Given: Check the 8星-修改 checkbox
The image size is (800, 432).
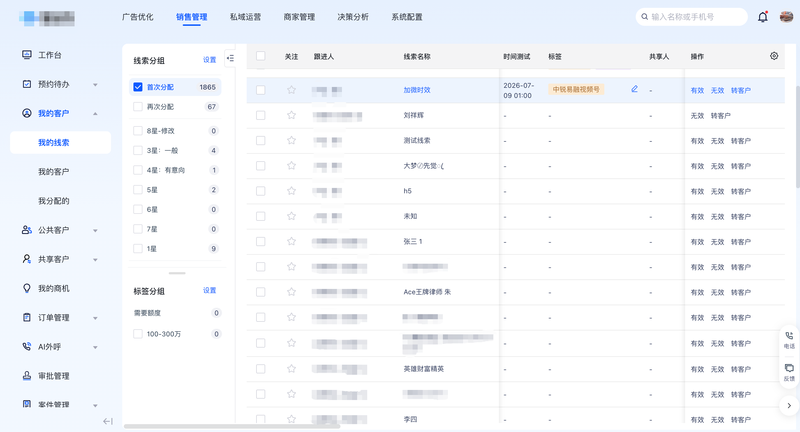Looking at the screenshot, I should 138,131.
